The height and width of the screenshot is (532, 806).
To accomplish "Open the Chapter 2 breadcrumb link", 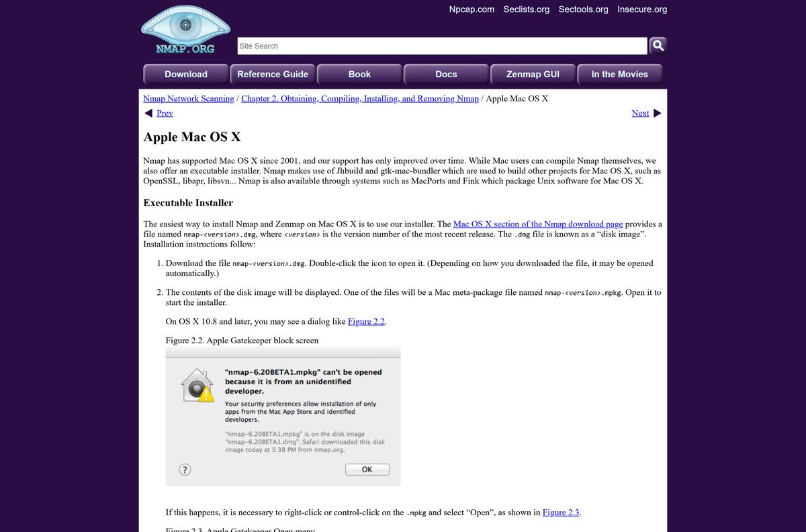I will 360,99.
